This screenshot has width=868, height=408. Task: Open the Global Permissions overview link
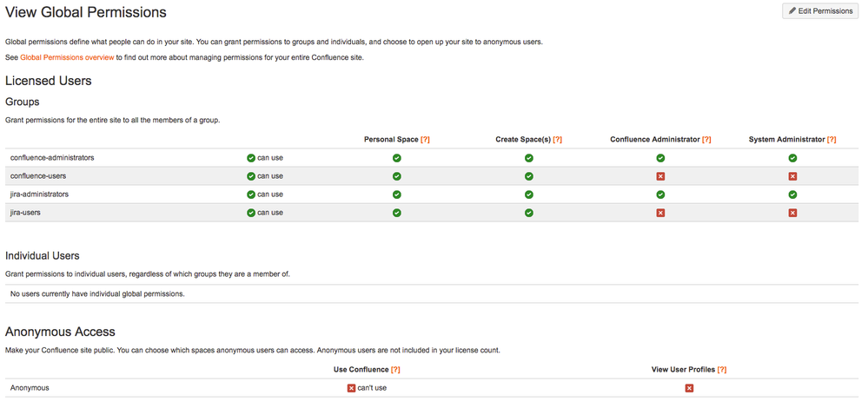pos(67,57)
